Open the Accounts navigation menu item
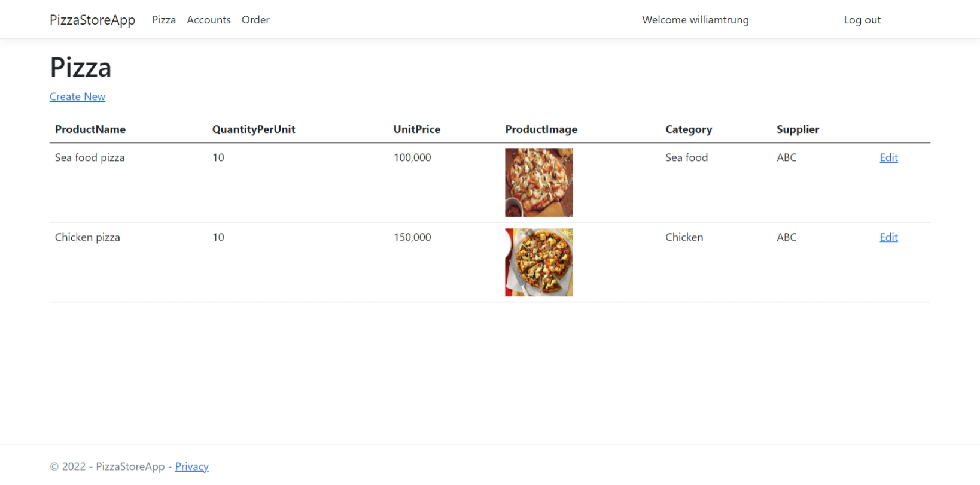Screen dimensions: 980x485 (x=208, y=19)
